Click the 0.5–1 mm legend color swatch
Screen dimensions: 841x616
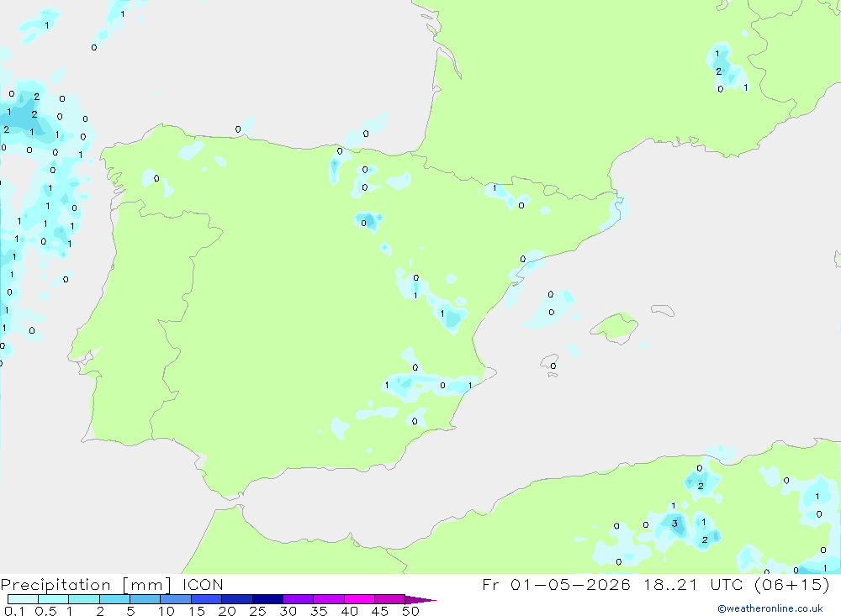(x=54, y=599)
